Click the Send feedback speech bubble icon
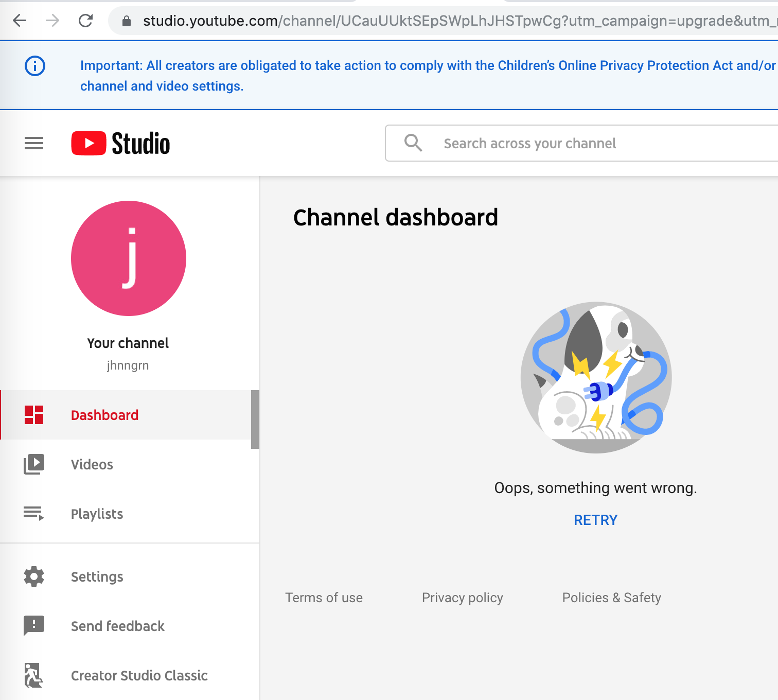 [x=34, y=626]
